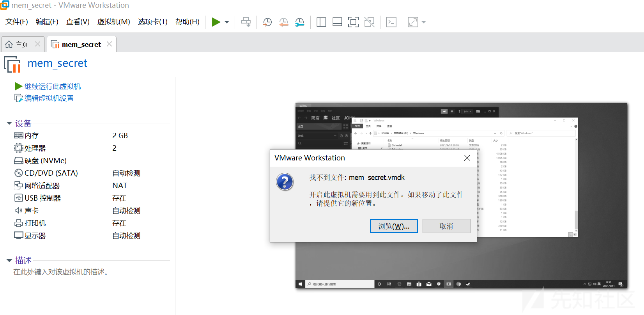
Task: Click the CD/DVD (SATA) drive icon
Action: point(19,173)
